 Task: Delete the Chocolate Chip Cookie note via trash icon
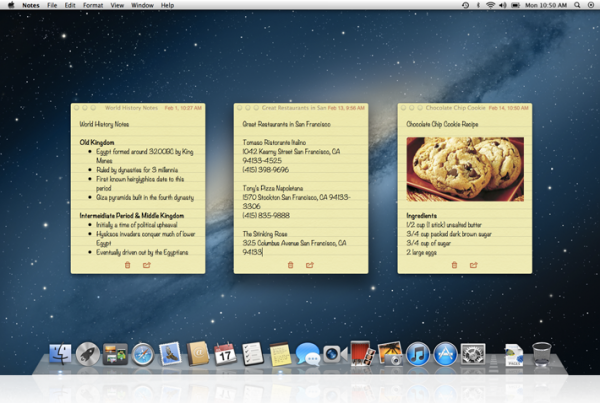[x=455, y=265]
